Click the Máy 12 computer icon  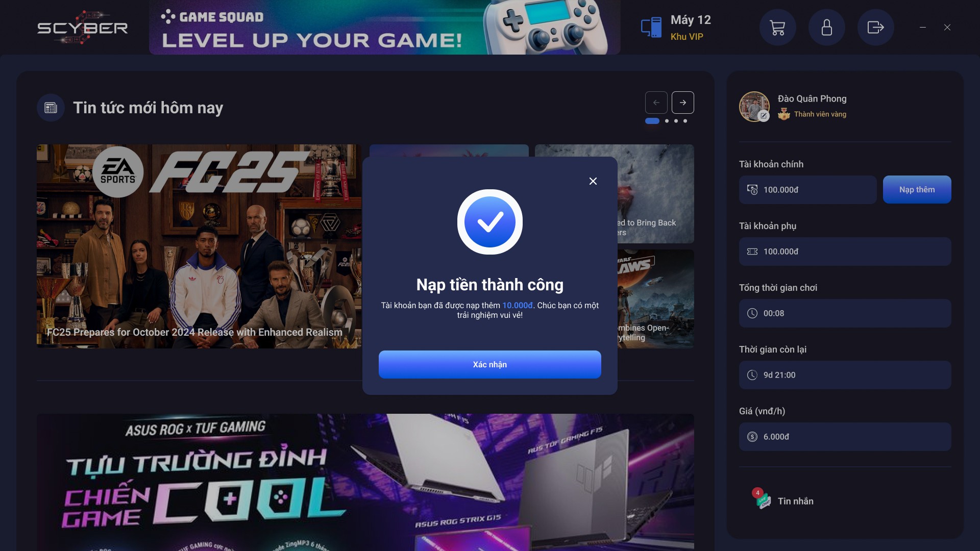point(651,28)
